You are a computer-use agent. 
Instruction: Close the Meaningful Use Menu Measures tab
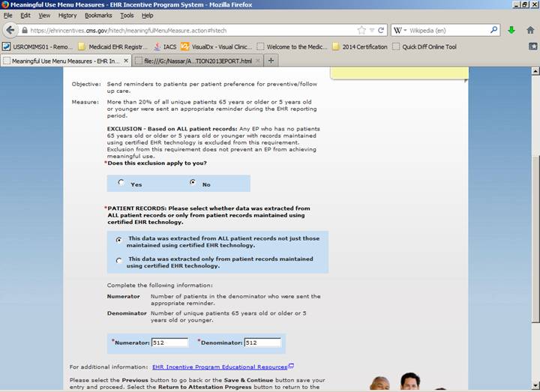click(125, 61)
